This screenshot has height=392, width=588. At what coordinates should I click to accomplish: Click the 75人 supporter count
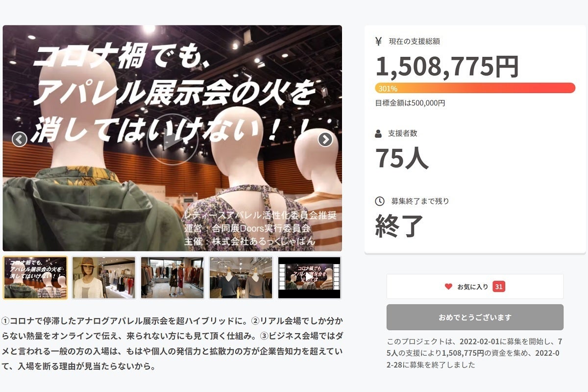(402, 158)
